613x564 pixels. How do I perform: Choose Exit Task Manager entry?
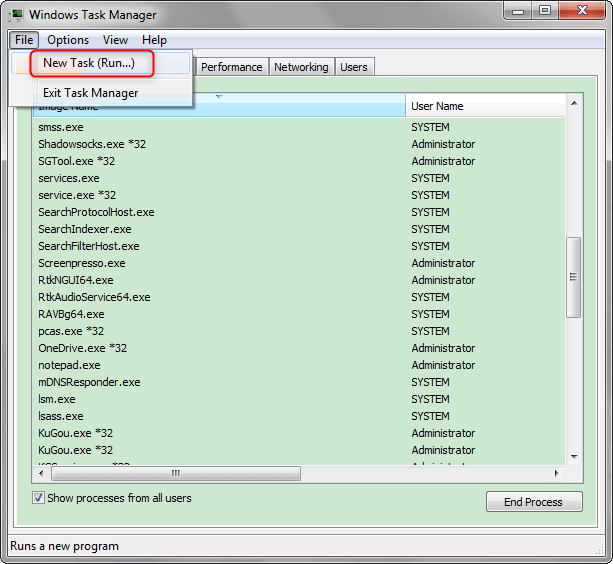[x=100, y=93]
